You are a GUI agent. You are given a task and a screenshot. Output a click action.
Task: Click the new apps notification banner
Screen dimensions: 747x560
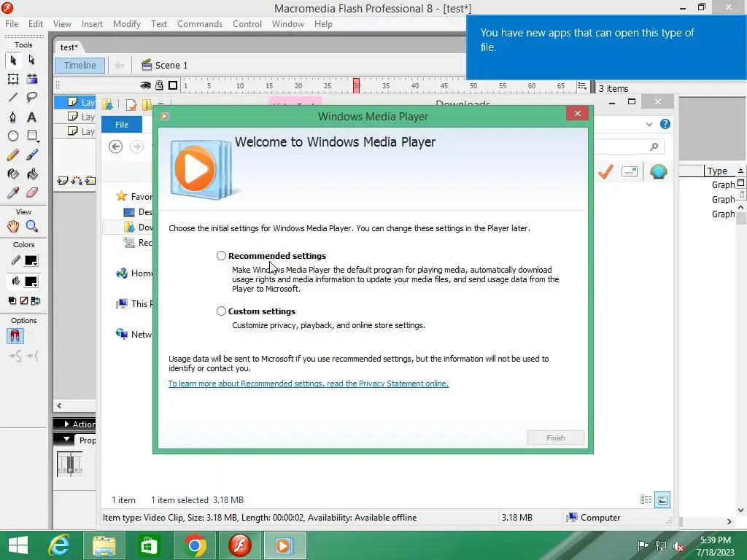pyautogui.click(x=606, y=47)
